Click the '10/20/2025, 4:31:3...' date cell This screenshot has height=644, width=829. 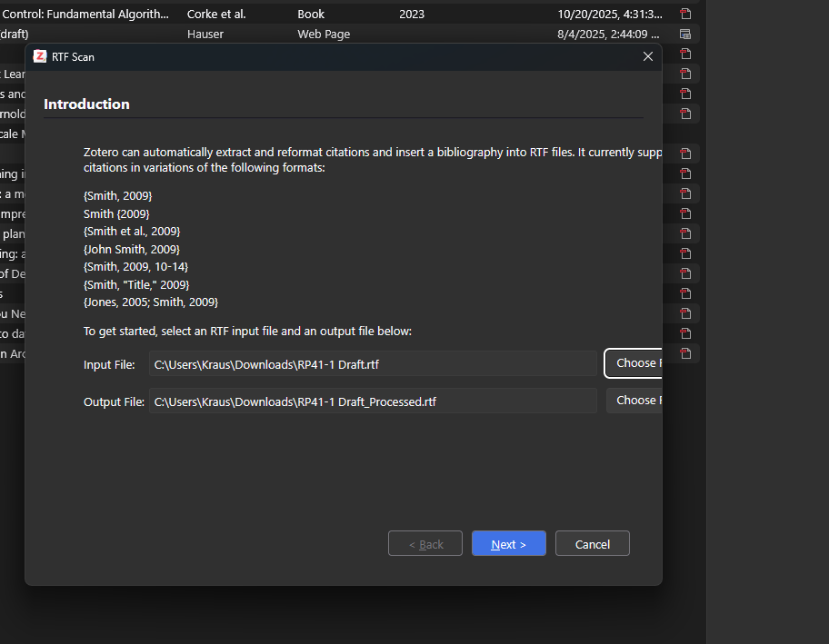point(610,15)
